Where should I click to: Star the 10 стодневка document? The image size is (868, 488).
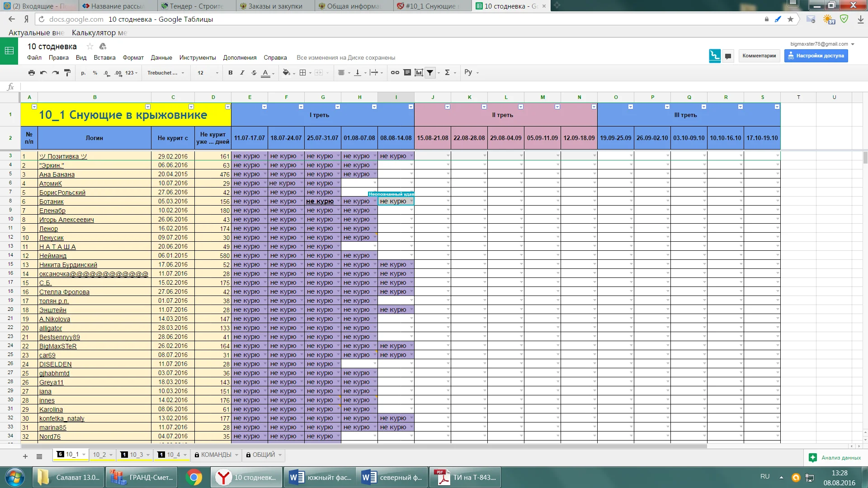coord(90,47)
